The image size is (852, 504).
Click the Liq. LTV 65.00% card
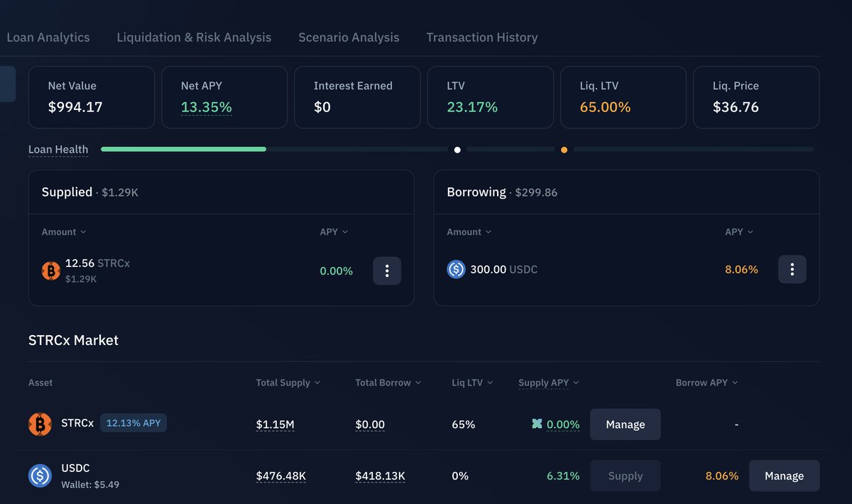click(x=623, y=97)
